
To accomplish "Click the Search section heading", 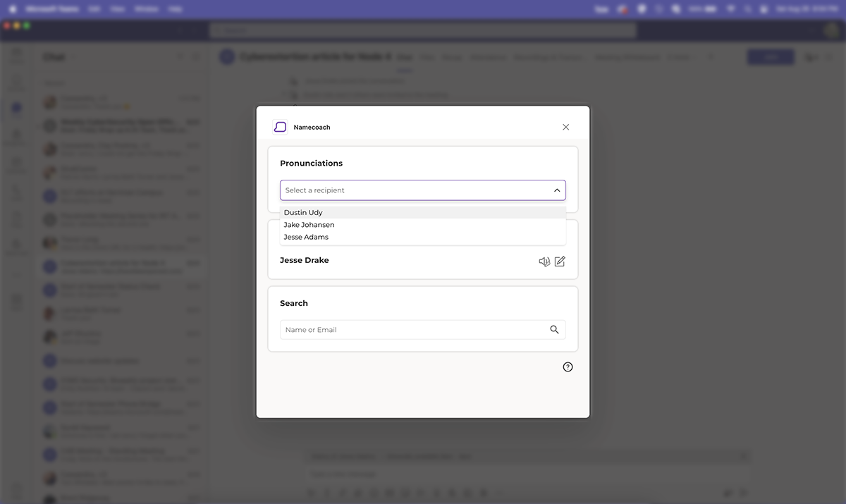I will [294, 303].
